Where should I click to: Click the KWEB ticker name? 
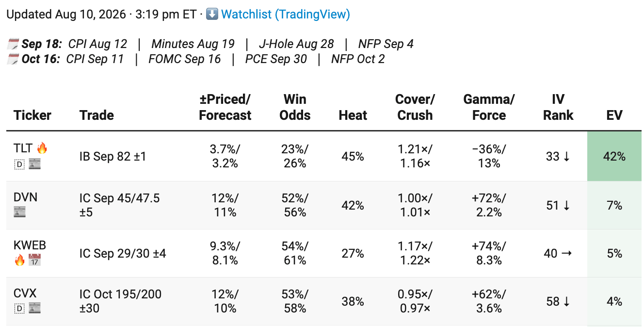click(x=30, y=245)
